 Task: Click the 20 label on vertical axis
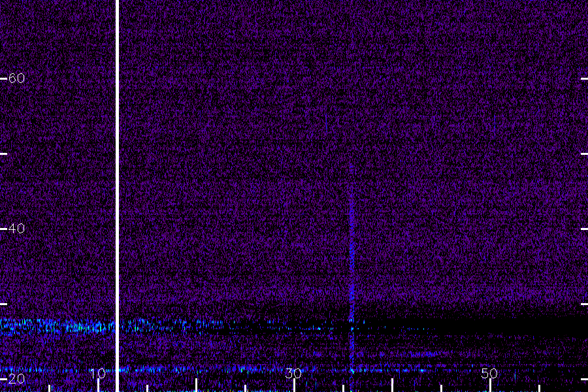click(x=16, y=379)
